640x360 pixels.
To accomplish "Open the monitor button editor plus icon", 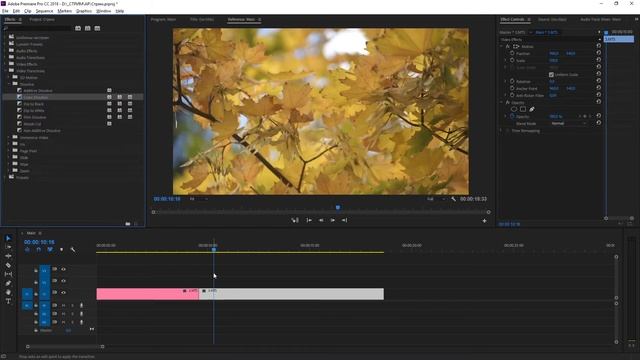I will tap(484, 221).
